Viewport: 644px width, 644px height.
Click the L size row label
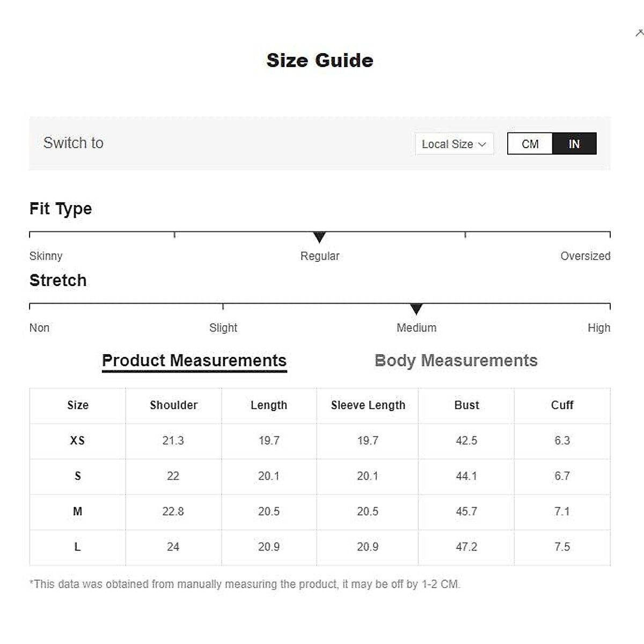coord(77,547)
